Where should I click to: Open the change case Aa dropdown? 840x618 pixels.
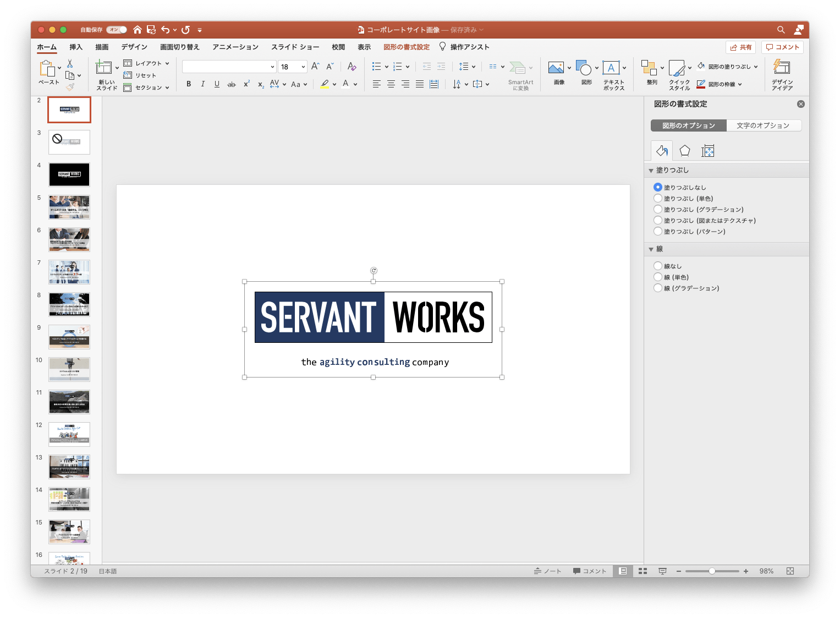coord(299,84)
